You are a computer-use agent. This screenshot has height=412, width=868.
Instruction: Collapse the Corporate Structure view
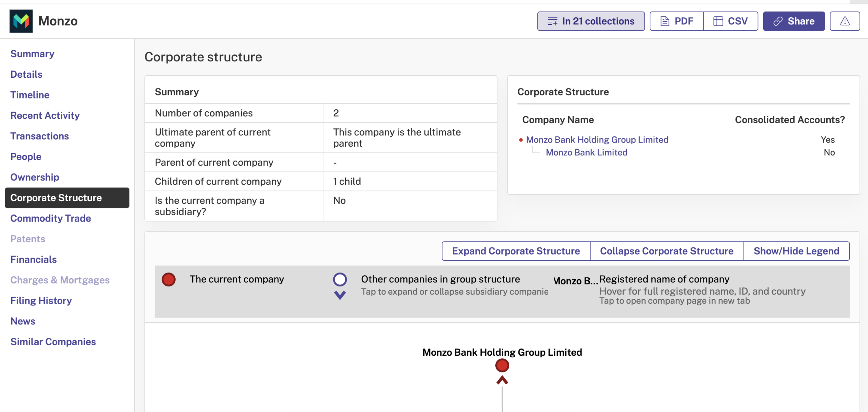tap(667, 251)
